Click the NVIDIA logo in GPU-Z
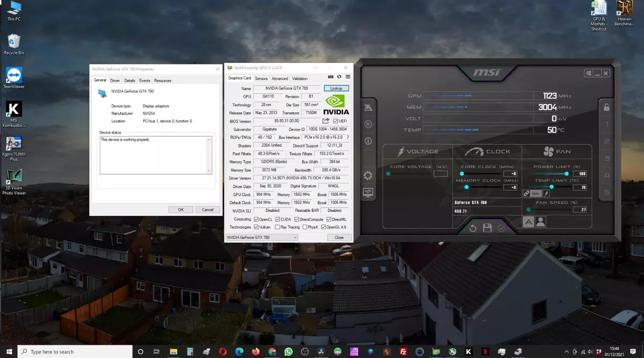Screen dimensions: 644x358 pos(337,105)
